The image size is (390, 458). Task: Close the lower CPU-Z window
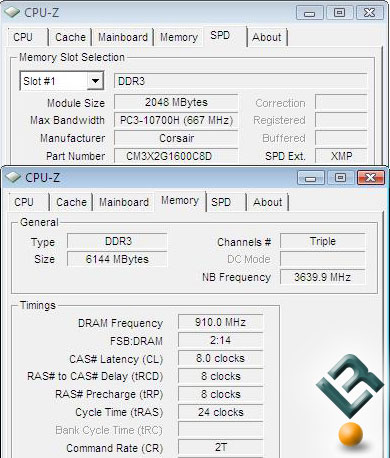click(370, 178)
